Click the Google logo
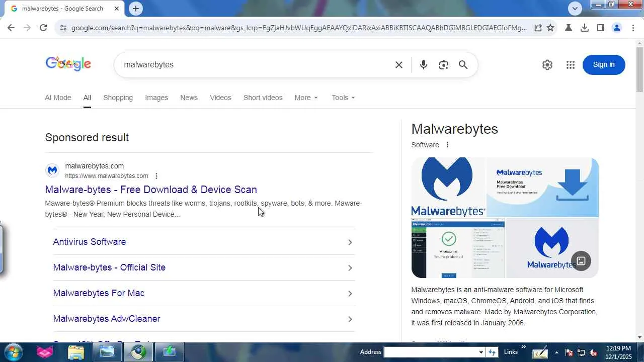Screen dimensions: 644x362 (x=68, y=64)
